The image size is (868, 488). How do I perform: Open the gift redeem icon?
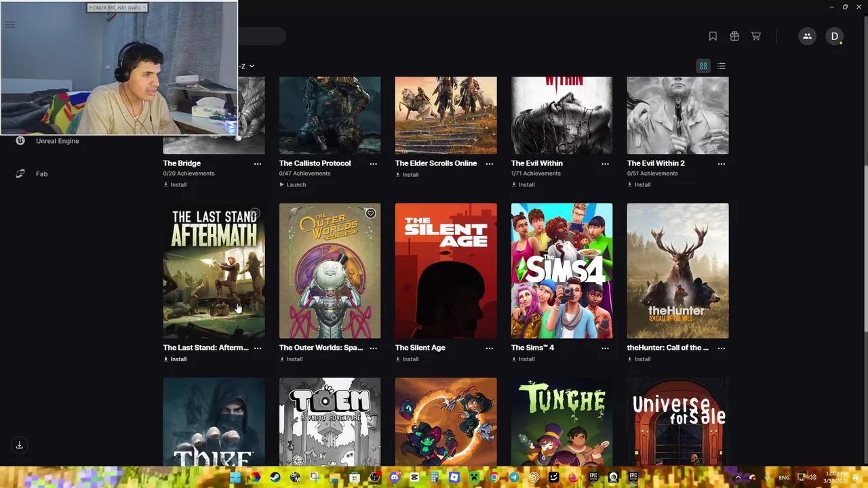pos(734,37)
